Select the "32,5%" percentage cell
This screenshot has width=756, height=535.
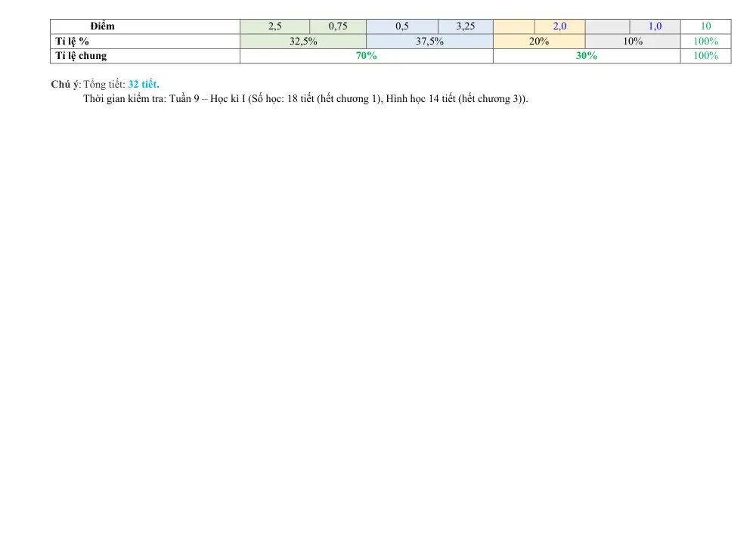[x=303, y=42]
